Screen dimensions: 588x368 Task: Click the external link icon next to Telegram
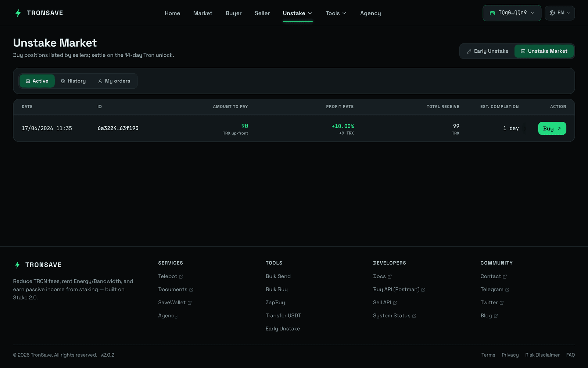(507, 290)
